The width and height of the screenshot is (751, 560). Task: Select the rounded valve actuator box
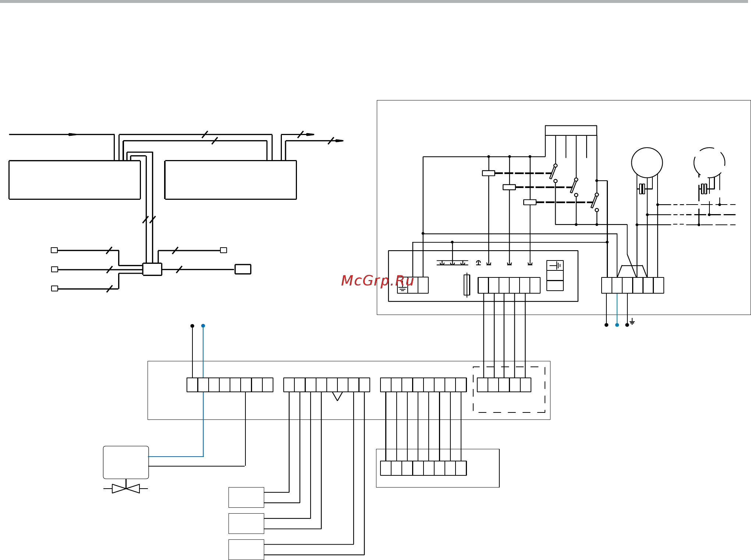click(x=126, y=462)
